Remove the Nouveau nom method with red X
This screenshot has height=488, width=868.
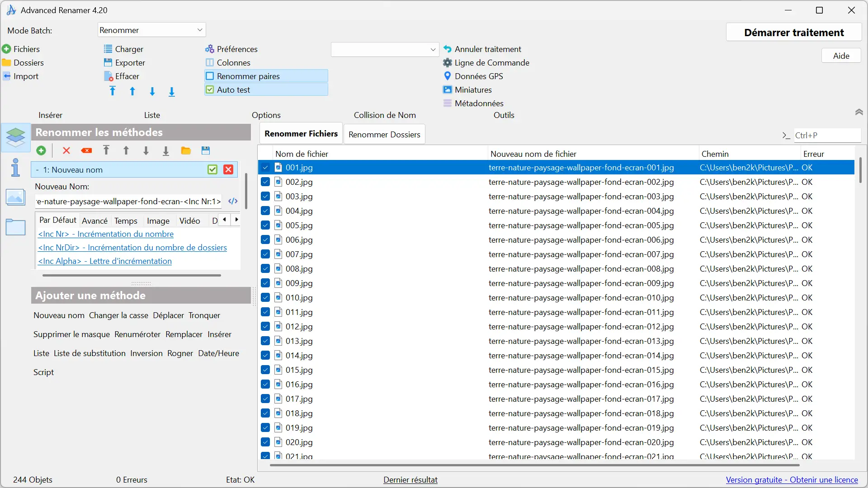click(228, 169)
